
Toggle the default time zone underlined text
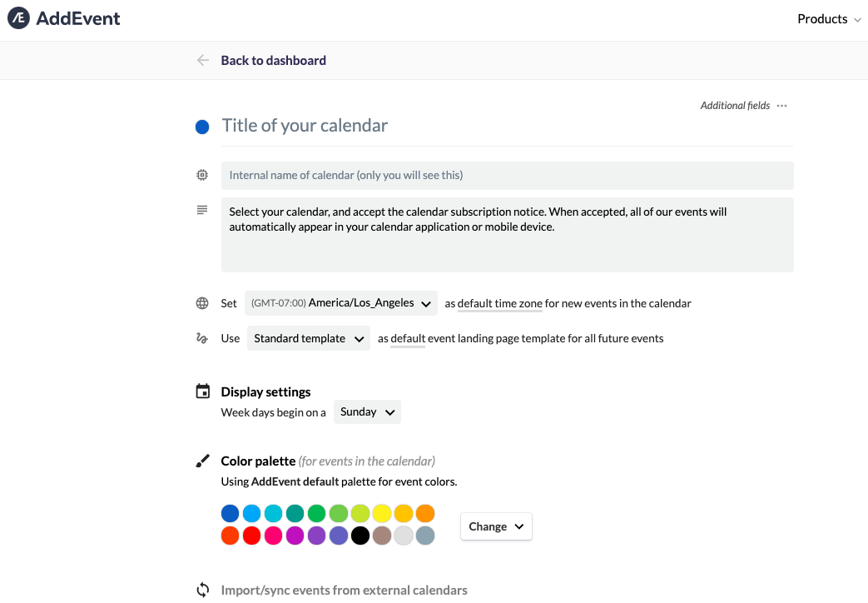pos(499,303)
